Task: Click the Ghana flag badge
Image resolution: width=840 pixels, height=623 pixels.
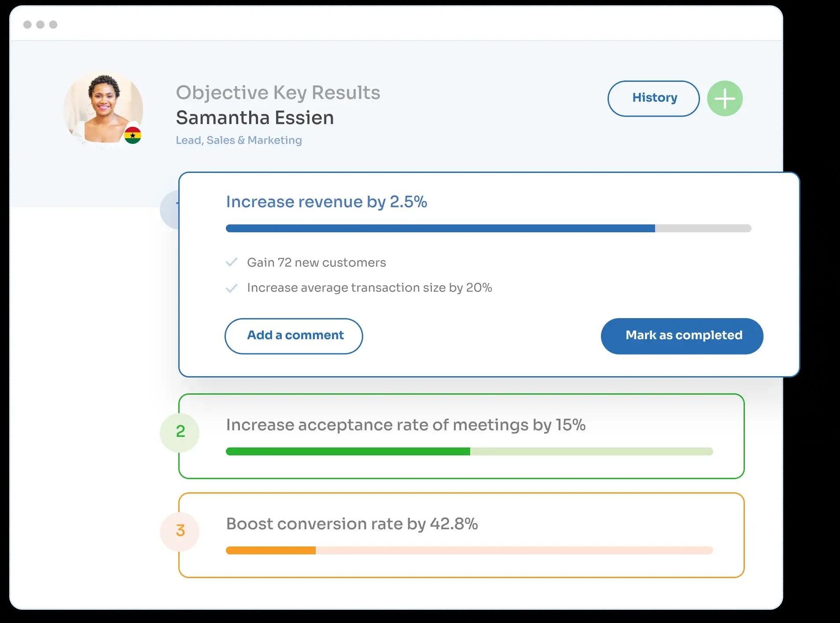Action: click(x=133, y=136)
